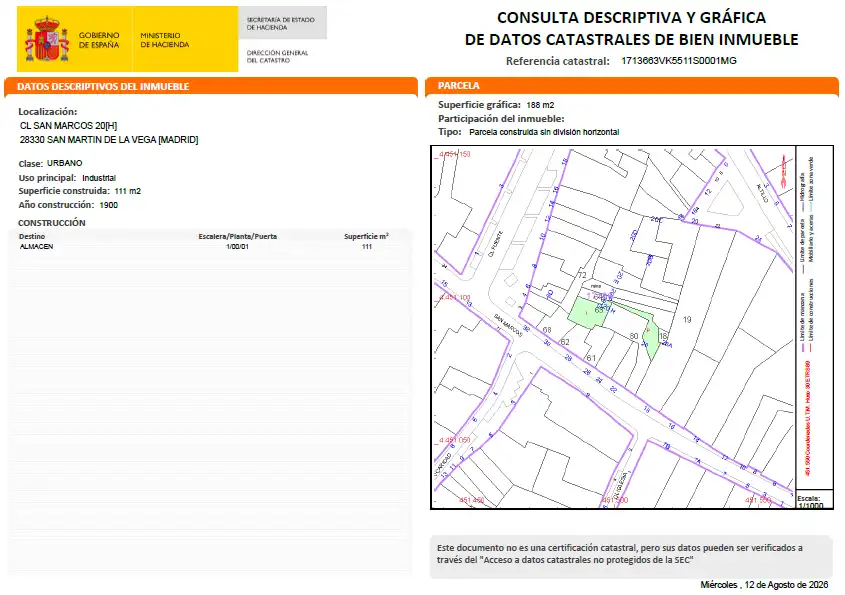
Task: Click the orange 'PARCELA' section header
Action: coord(459,85)
